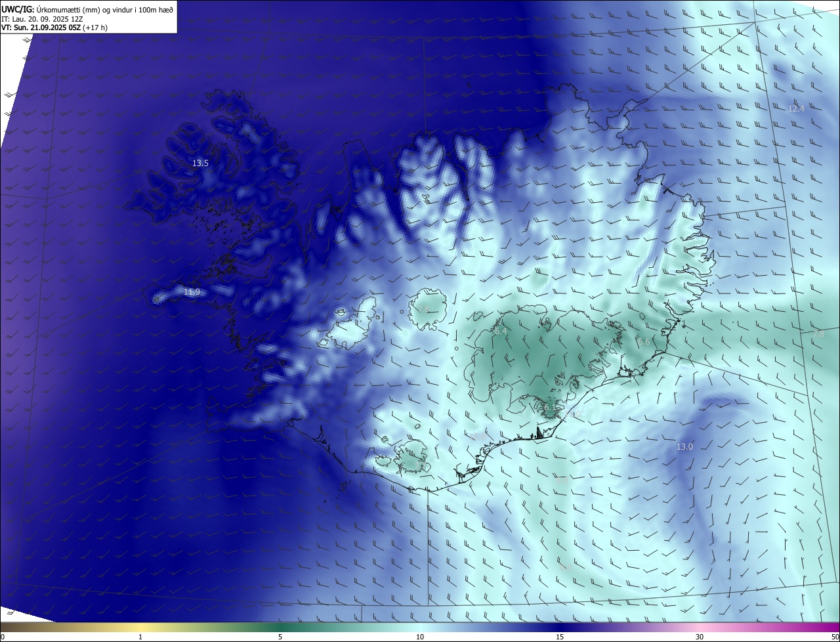Viewport: 840px width, 642px height.
Task: Click the 13.5 value over the Westfjords
Action: click(x=200, y=163)
